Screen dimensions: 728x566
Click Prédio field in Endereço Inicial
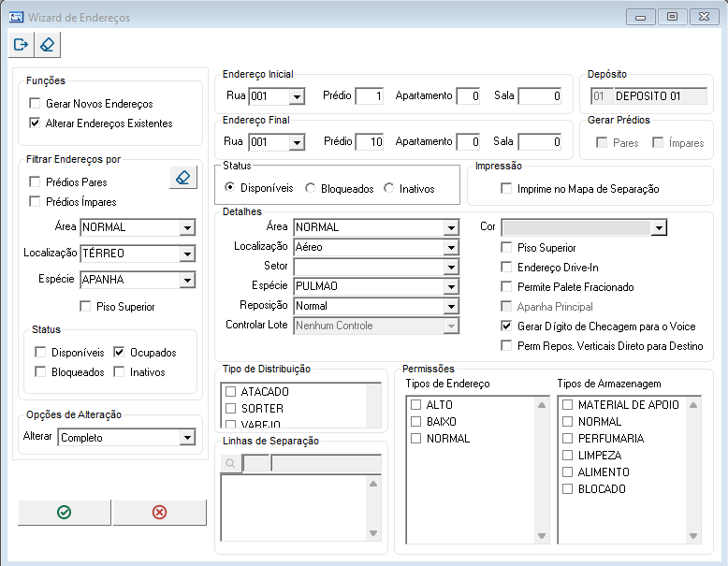pos(370,96)
